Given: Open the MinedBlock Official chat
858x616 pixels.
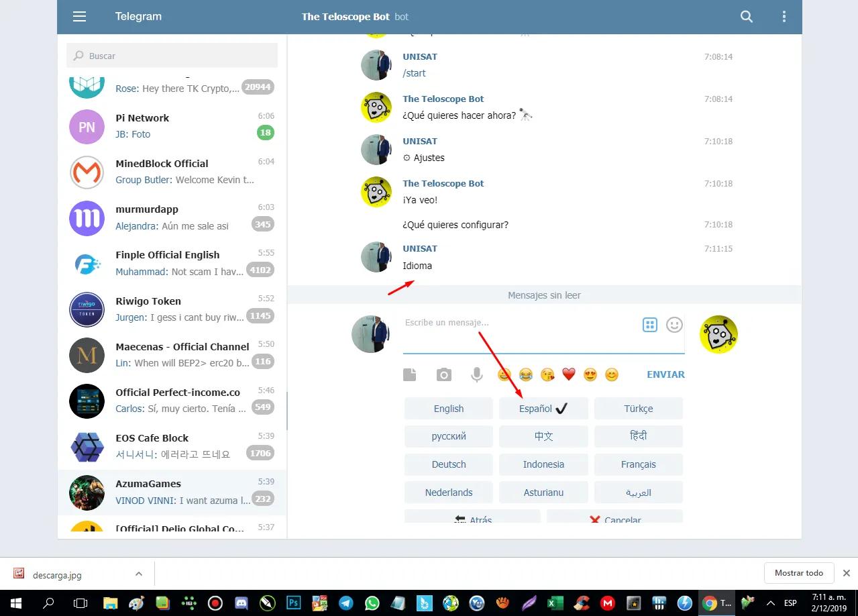Looking at the screenshot, I should [172, 172].
